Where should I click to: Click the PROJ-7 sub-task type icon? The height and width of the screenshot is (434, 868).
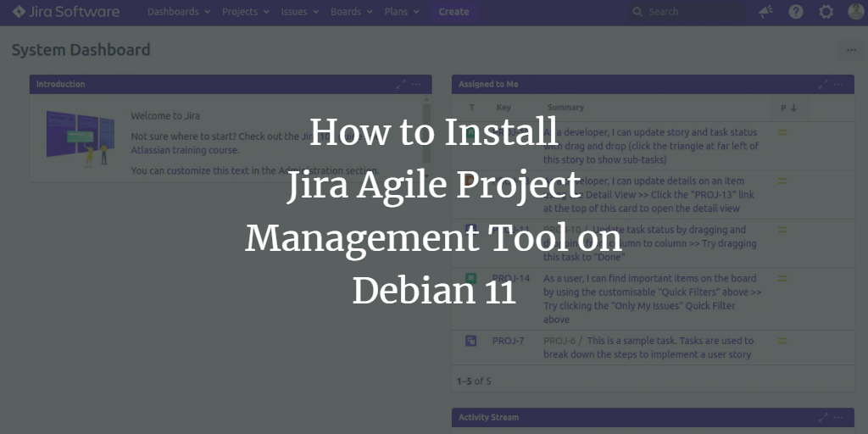(471, 341)
